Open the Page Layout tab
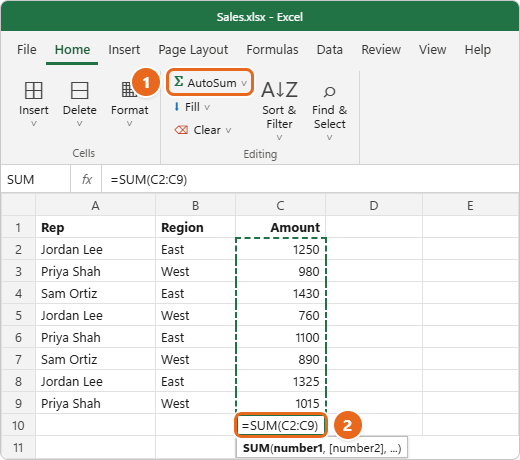520x460 pixels. point(193,50)
